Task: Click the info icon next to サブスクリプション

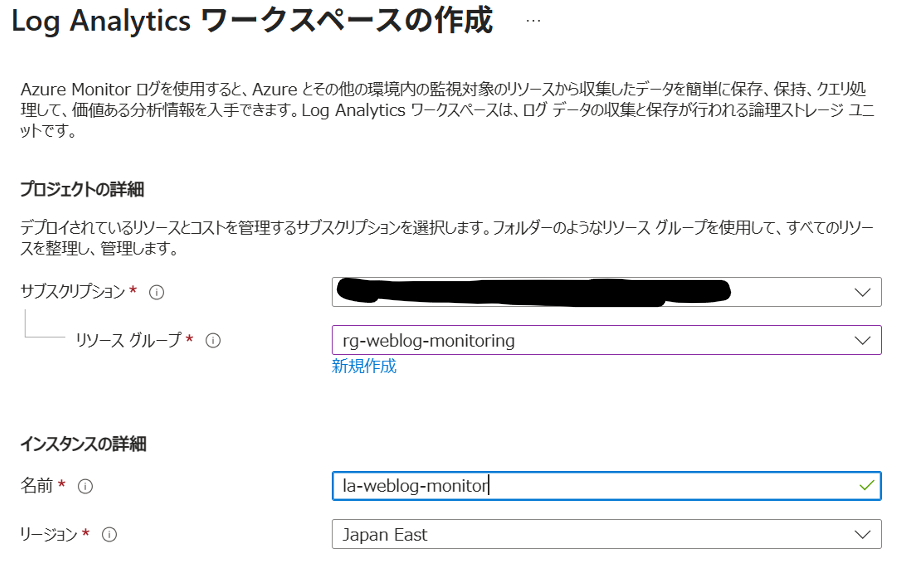Action: (x=156, y=292)
